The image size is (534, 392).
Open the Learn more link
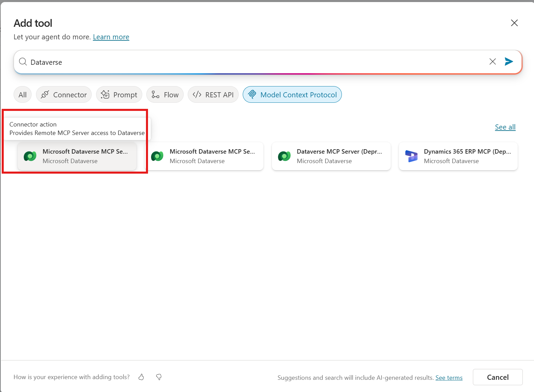click(x=111, y=37)
